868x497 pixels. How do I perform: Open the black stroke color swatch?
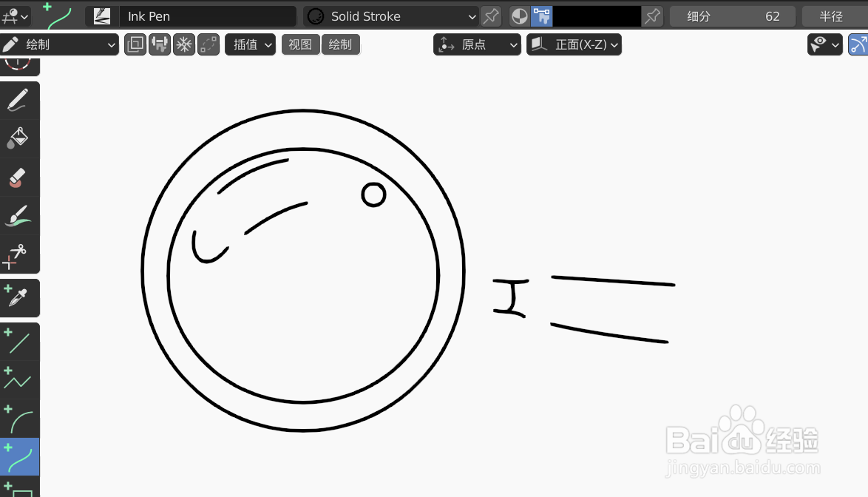tap(597, 16)
